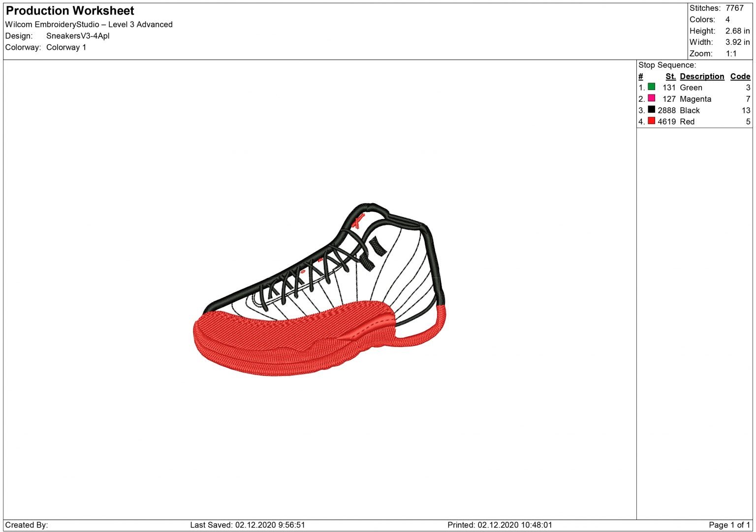Select the Zoom 1:1 value
Viewport: 756px width, 532px height.
click(x=731, y=54)
